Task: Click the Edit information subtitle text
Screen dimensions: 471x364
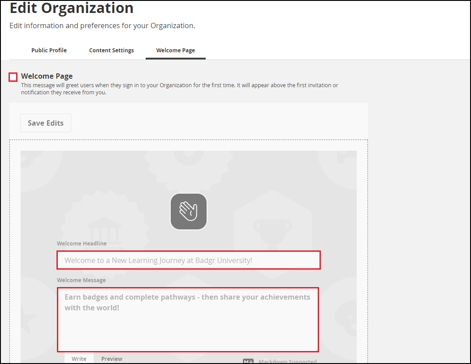Action: point(102,26)
